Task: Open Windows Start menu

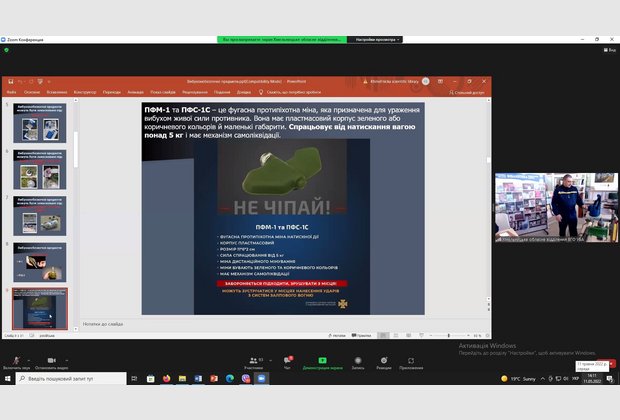Action: pyautogui.click(x=7, y=379)
